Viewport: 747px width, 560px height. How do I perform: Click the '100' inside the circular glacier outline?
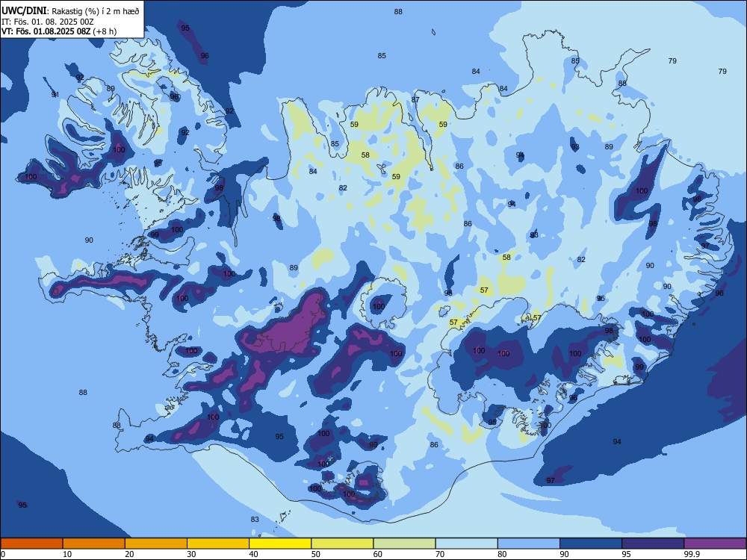click(379, 306)
